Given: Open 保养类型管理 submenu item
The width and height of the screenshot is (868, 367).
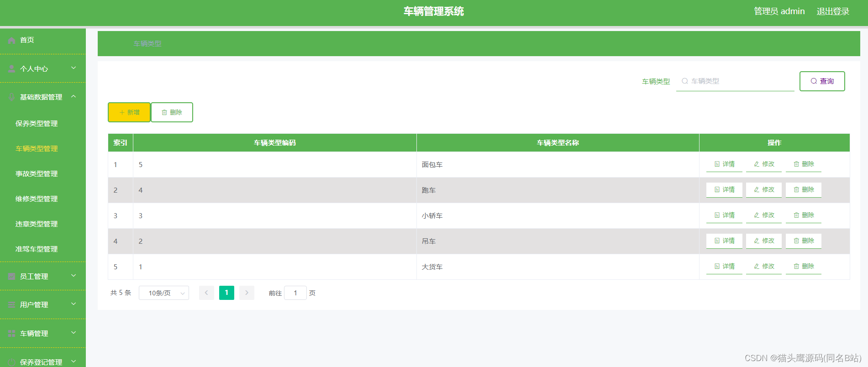Looking at the screenshot, I should (37, 124).
